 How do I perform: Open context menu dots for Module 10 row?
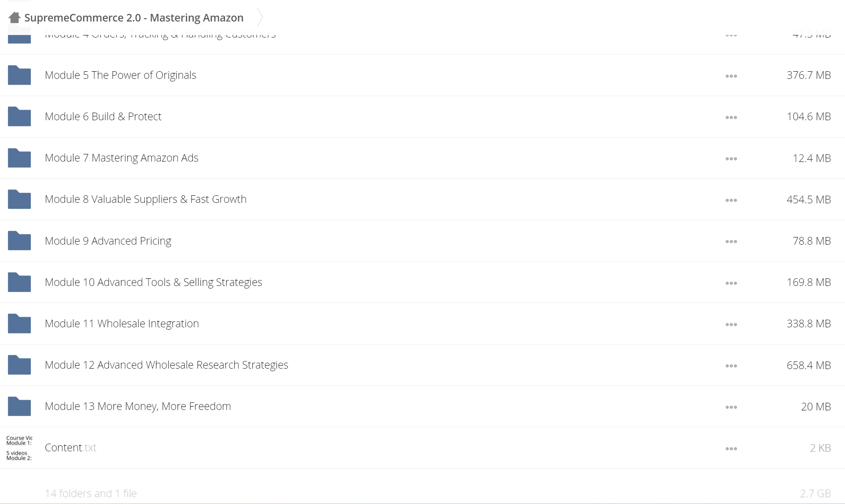(x=731, y=283)
